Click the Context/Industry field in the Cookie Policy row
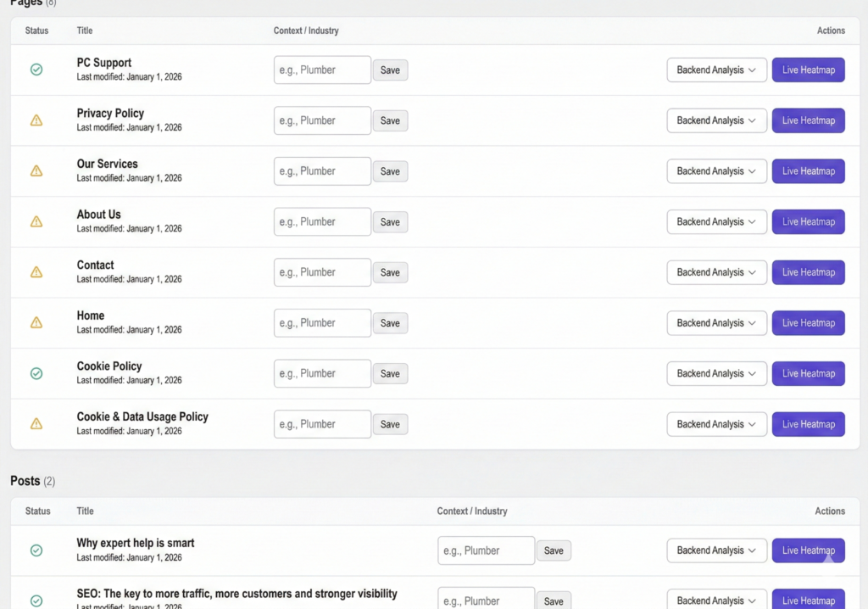The height and width of the screenshot is (609, 868). coord(322,373)
